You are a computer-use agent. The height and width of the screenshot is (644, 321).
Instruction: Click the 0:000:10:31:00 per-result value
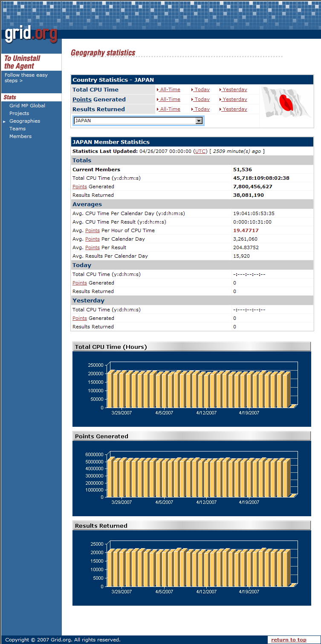252,222
